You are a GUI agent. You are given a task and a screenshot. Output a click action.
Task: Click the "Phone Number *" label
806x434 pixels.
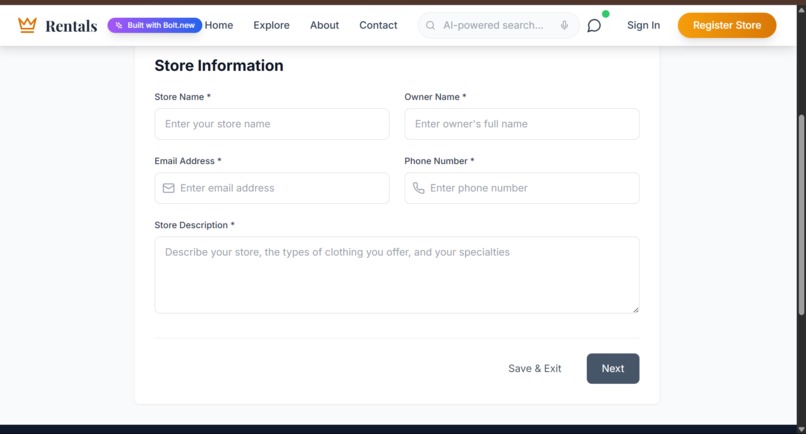tap(439, 161)
